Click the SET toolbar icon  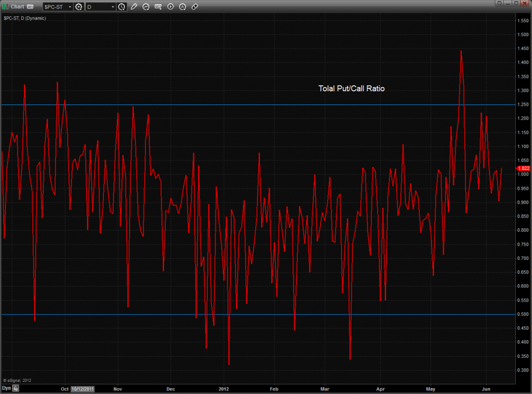158,7
